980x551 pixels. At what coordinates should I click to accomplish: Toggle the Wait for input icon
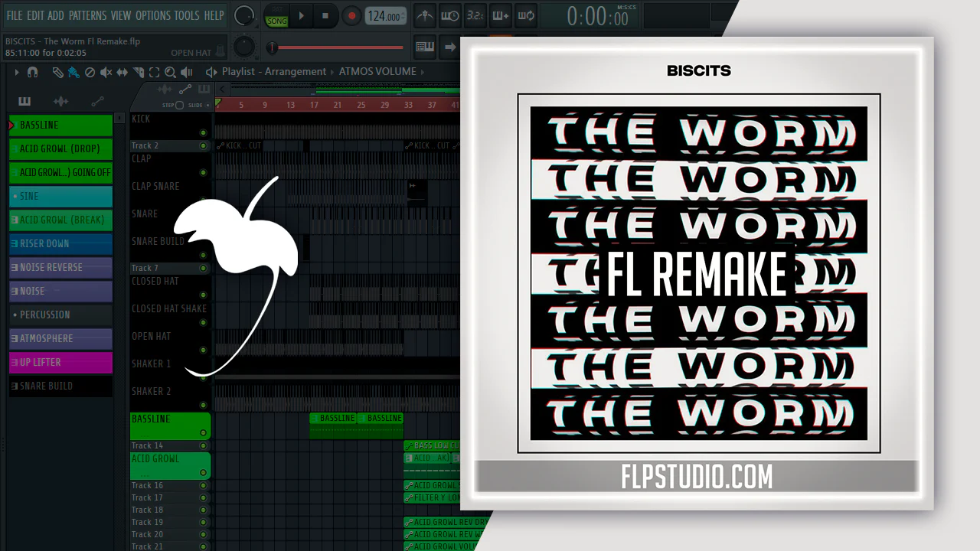coord(450,15)
